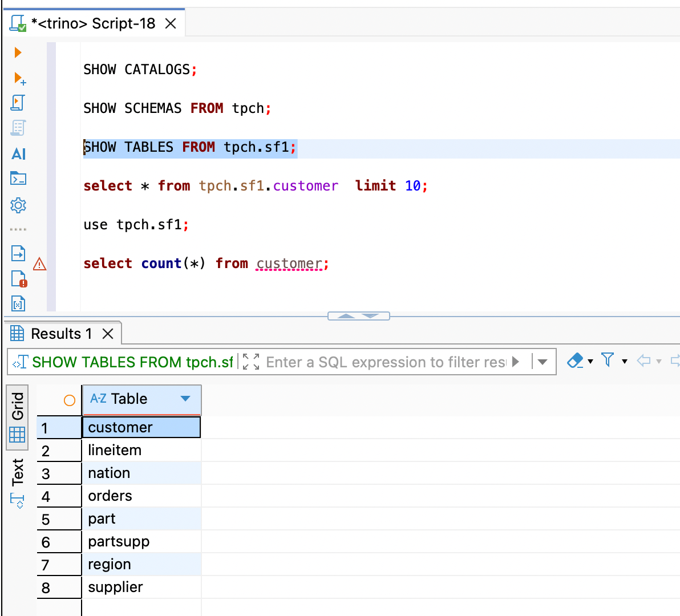The width and height of the screenshot is (680, 616).
Task: Open the eraser filter options dropdown
Action: (x=590, y=361)
